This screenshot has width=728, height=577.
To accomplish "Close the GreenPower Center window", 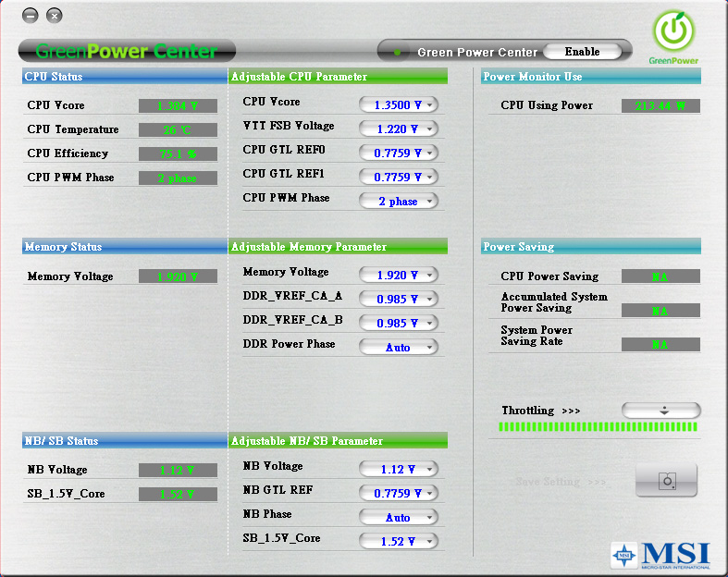I will 55,16.
